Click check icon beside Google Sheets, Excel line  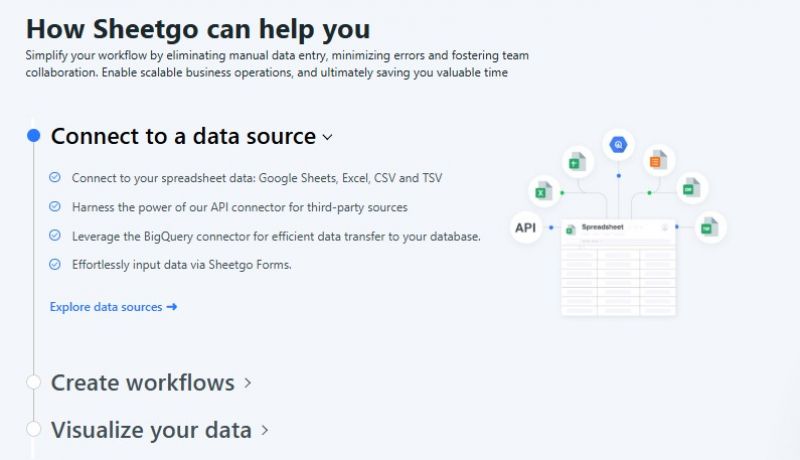tap(55, 177)
